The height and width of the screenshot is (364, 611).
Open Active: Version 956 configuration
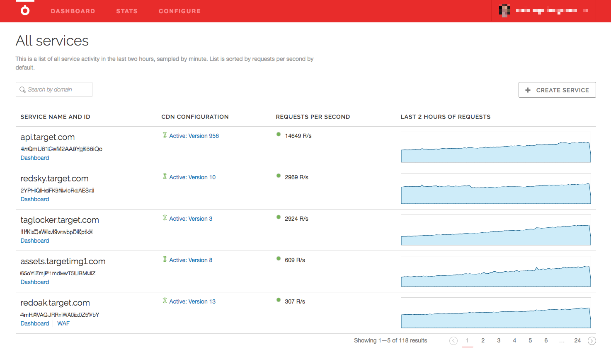click(x=194, y=136)
